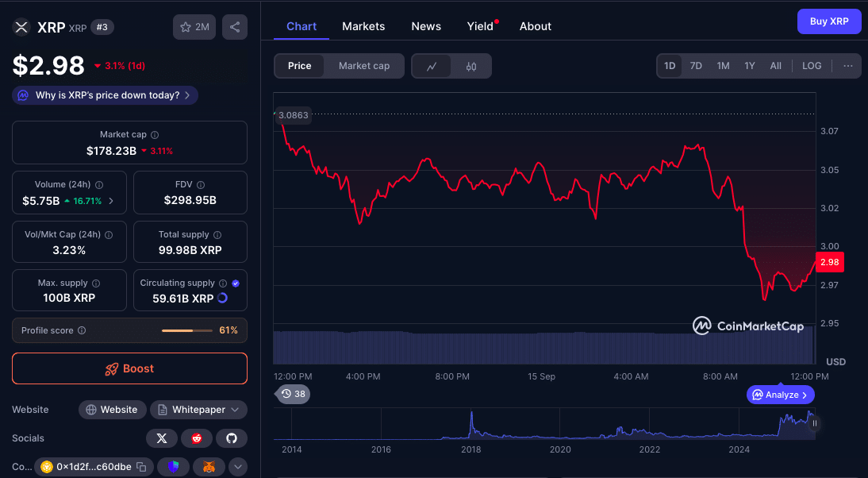Set chart range to 1Y
This screenshot has height=478, width=868.
coord(750,66)
